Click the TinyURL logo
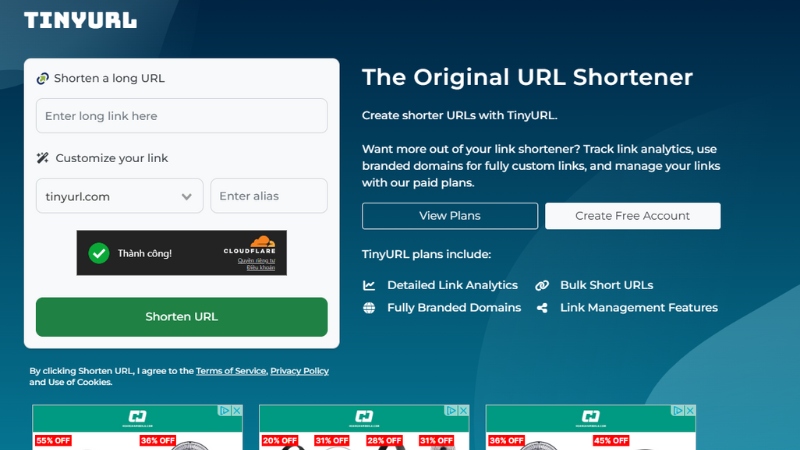The image size is (800, 450). (x=80, y=20)
